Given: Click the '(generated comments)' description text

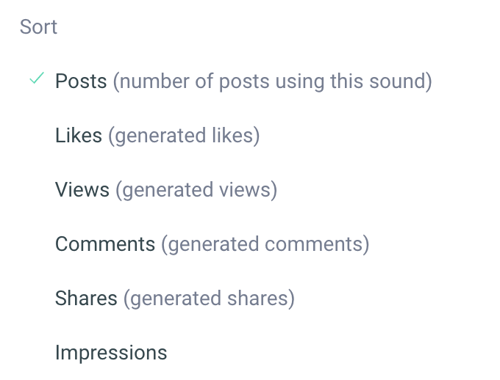Looking at the screenshot, I should [265, 244].
